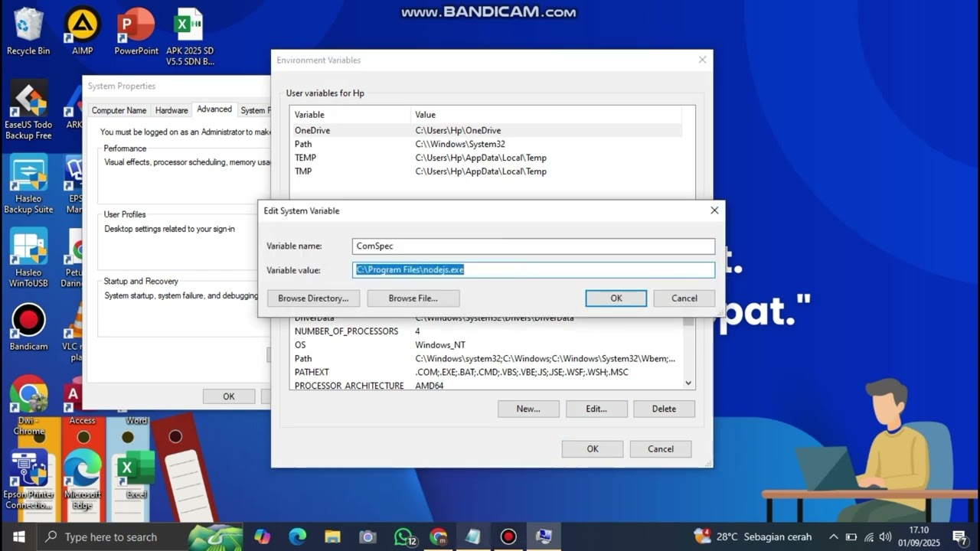Switch to the Computer Name tab
This screenshot has height=551, width=980.
click(119, 110)
